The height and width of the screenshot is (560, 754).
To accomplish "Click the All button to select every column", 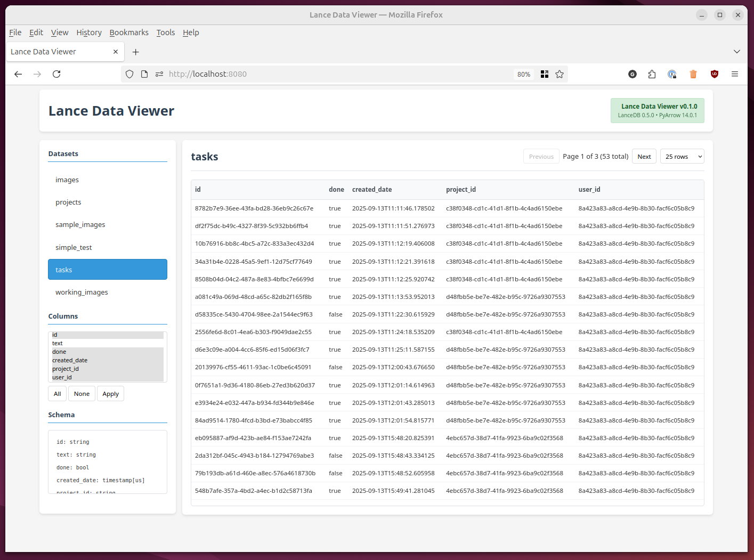I will click(57, 393).
